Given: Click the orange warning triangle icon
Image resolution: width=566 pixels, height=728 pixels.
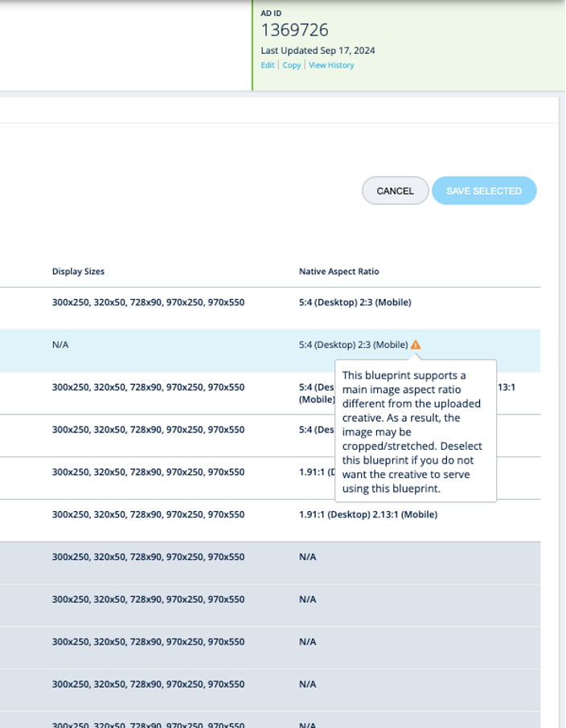Looking at the screenshot, I should pos(415,345).
